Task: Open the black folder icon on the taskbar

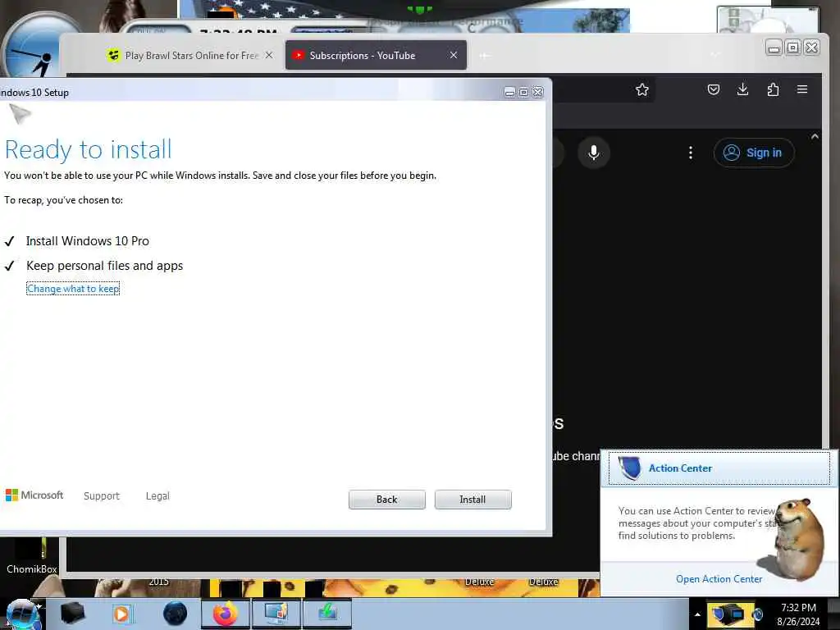Action: tap(72, 614)
